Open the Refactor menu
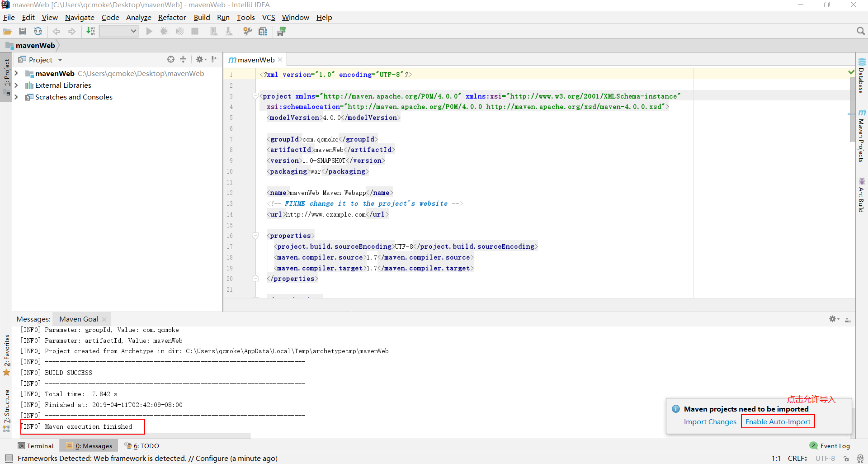Screen dimensions: 868x464 click(x=172, y=17)
